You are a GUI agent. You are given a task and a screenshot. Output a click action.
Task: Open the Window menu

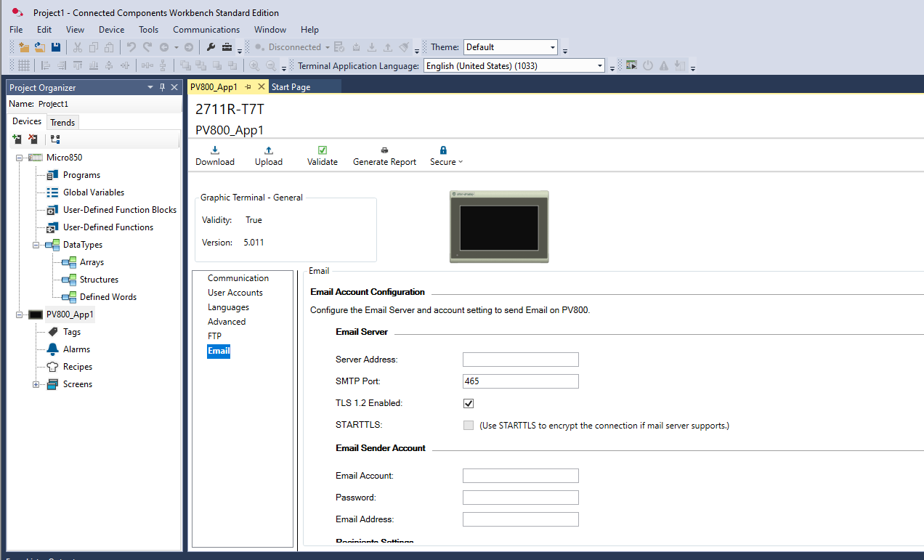(x=270, y=30)
